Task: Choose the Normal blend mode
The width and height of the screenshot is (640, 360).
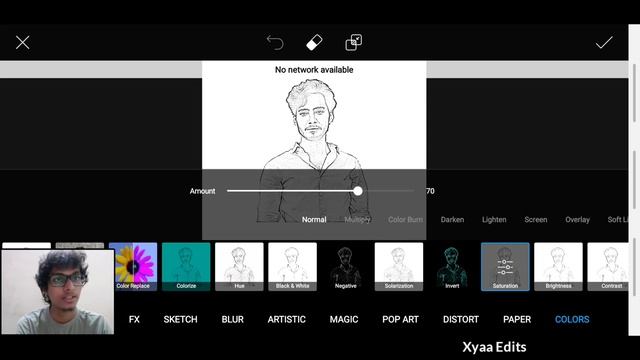Action: tap(314, 220)
